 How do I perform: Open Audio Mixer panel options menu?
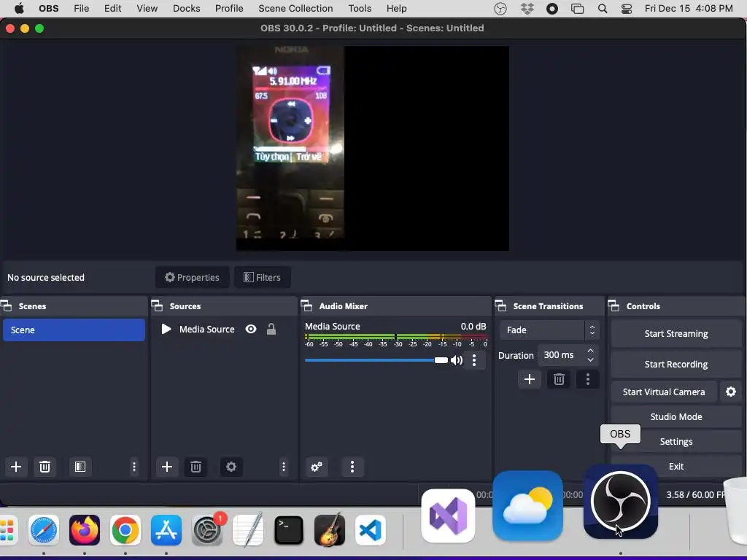tap(352, 467)
